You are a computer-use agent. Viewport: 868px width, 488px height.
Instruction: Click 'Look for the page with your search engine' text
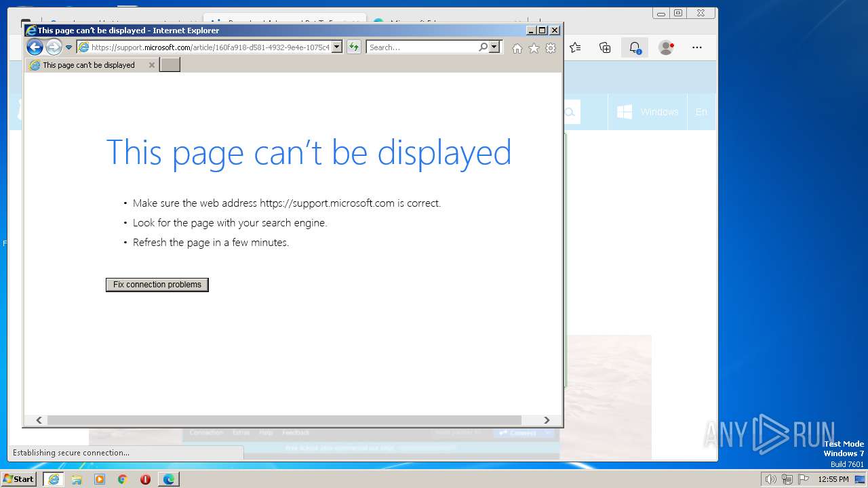[230, 222]
